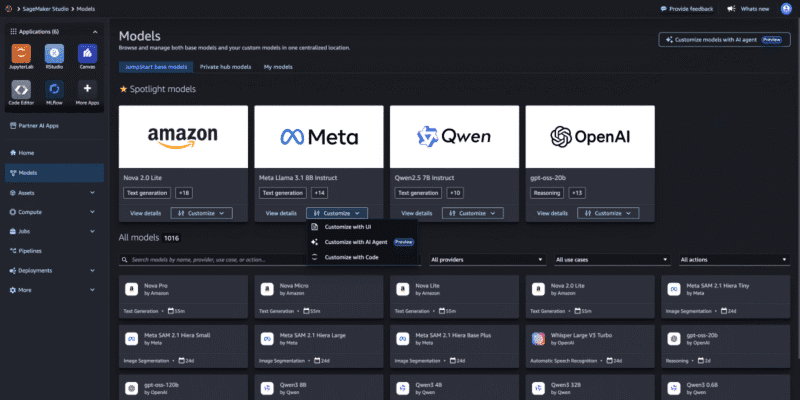
Task: Select the Qwen spotlight thumbnail
Action: point(454,137)
